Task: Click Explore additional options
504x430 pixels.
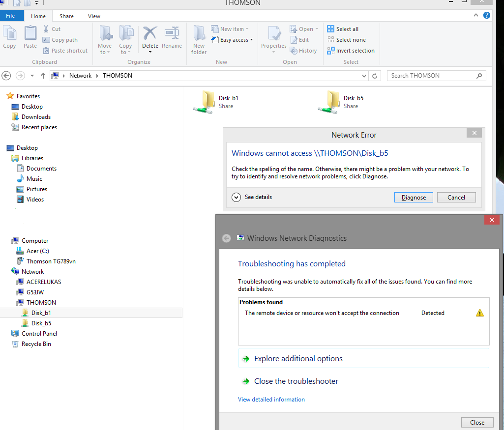Action: [363, 358]
